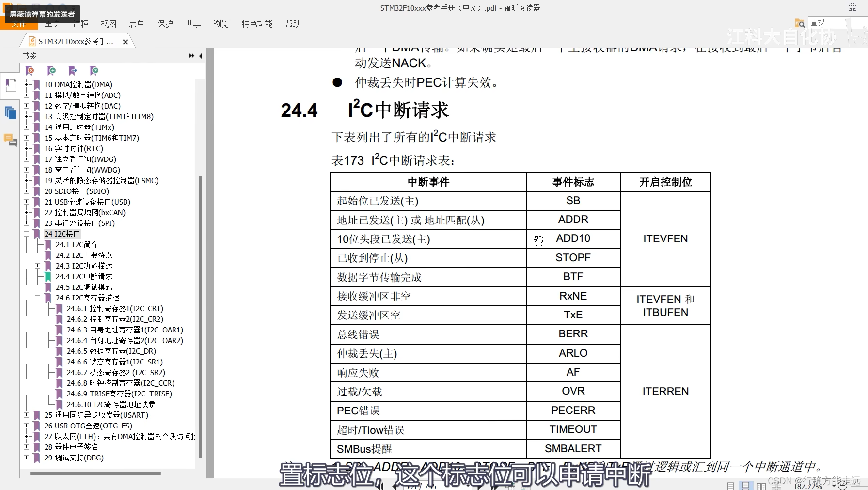Close the STM32F10xxx document tab
Screen dimensions: 868x490
pyautogui.click(x=126, y=42)
